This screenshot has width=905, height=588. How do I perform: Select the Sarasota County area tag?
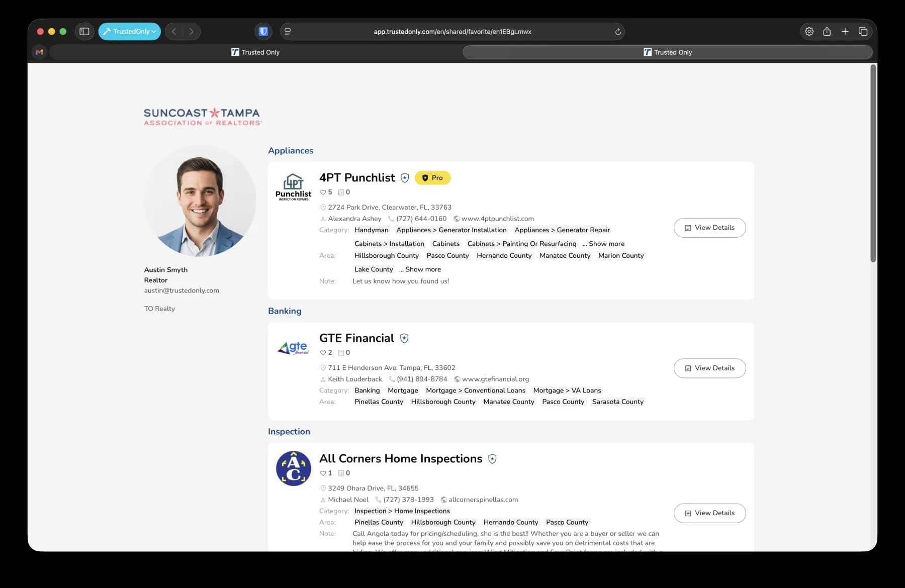pyautogui.click(x=618, y=402)
